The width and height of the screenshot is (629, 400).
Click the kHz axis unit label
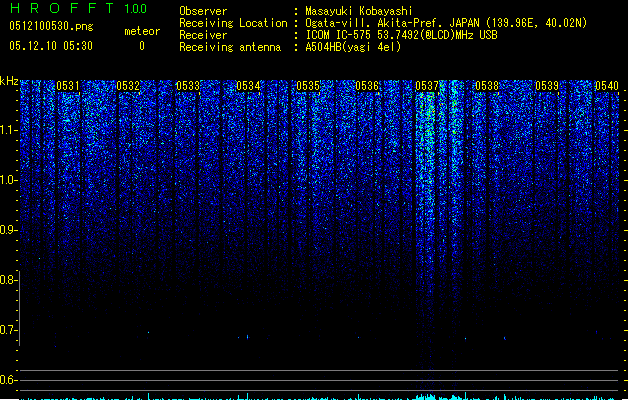pos(9,81)
